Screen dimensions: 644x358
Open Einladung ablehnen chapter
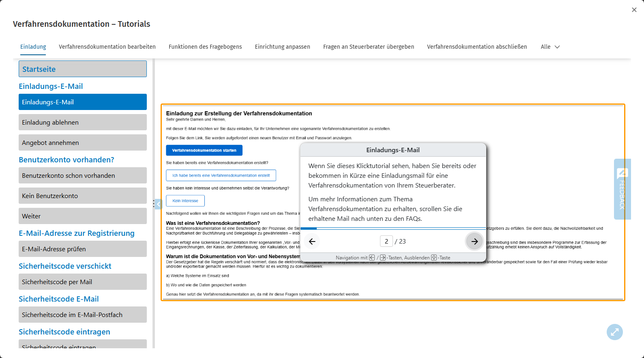click(x=83, y=122)
